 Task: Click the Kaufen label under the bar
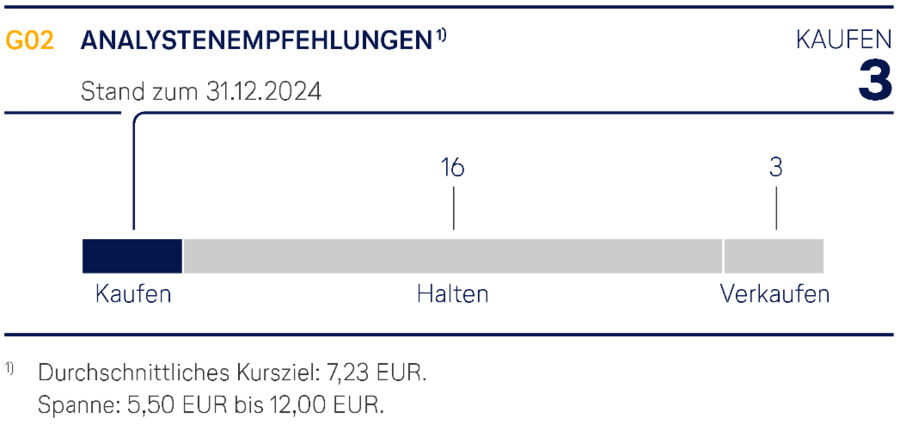click(x=133, y=295)
